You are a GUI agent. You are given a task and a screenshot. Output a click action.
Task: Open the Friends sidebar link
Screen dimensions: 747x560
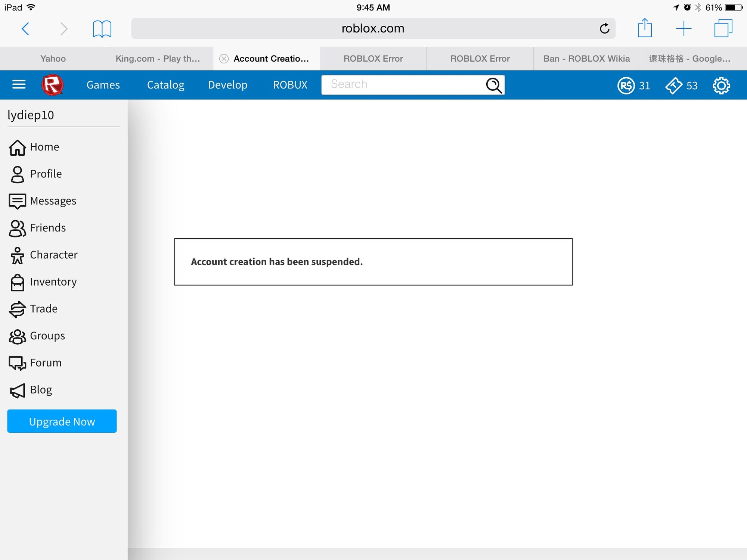(x=48, y=228)
